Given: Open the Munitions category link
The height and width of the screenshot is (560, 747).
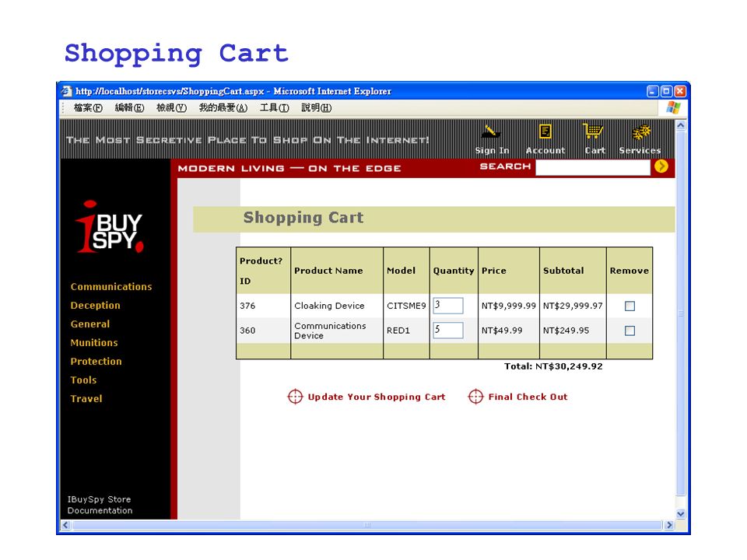Looking at the screenshot, I should (94, 342).
